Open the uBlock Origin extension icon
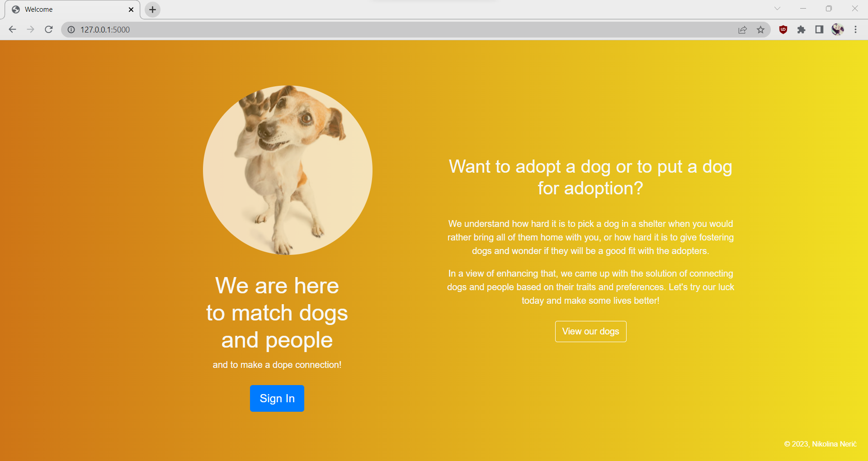868x461 pixels. (x=783, y=29)
